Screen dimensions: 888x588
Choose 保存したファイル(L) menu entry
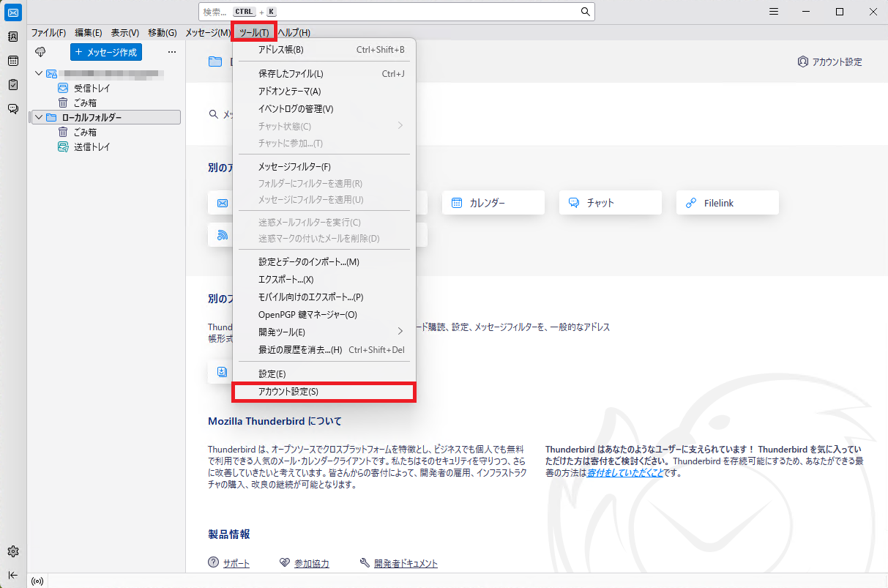click(x=324, y=74)
